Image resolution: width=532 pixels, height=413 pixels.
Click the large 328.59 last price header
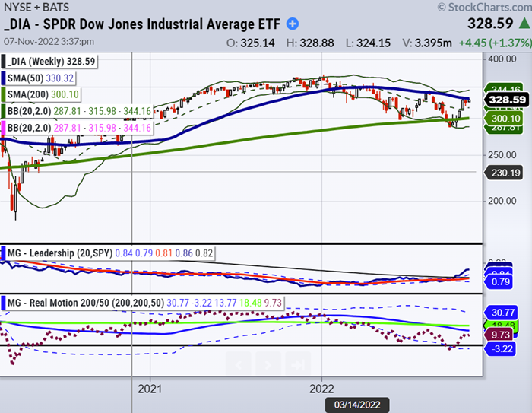pos(490,24)
